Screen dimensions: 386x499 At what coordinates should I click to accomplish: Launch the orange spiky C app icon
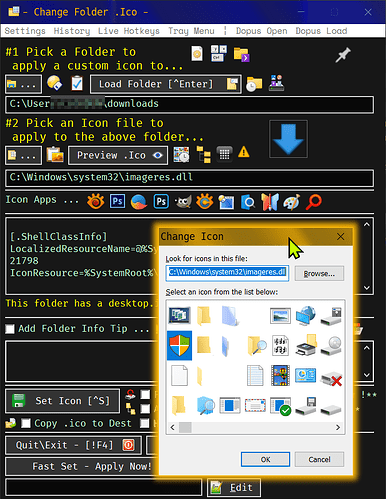coord(205,201)
